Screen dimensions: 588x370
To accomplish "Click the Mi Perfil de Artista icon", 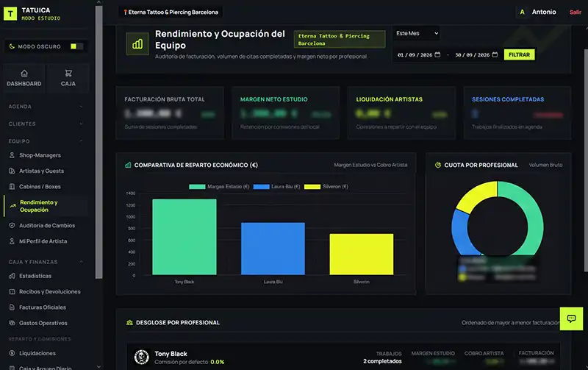I will coord(12,241).
